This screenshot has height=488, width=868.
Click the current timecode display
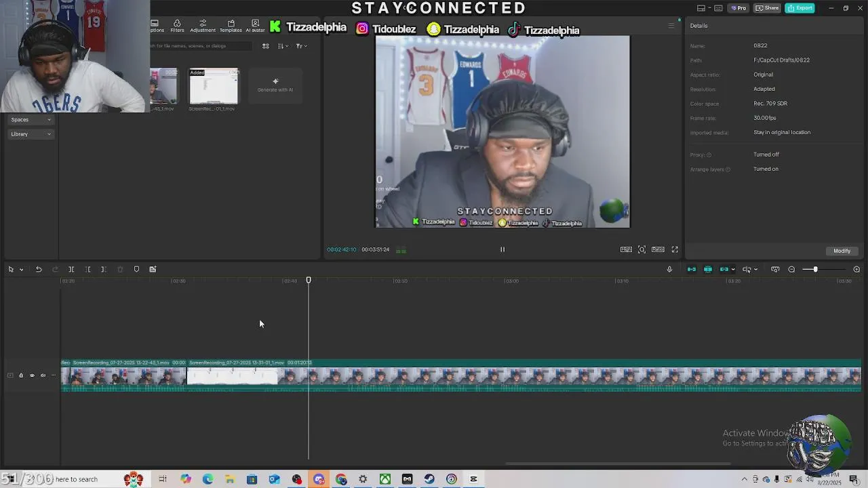click(x=341, y=249)
